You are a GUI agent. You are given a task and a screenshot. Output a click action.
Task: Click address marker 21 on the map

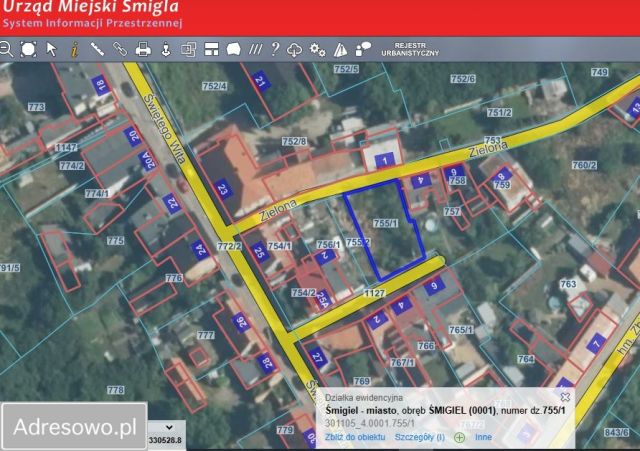[260, 80]
